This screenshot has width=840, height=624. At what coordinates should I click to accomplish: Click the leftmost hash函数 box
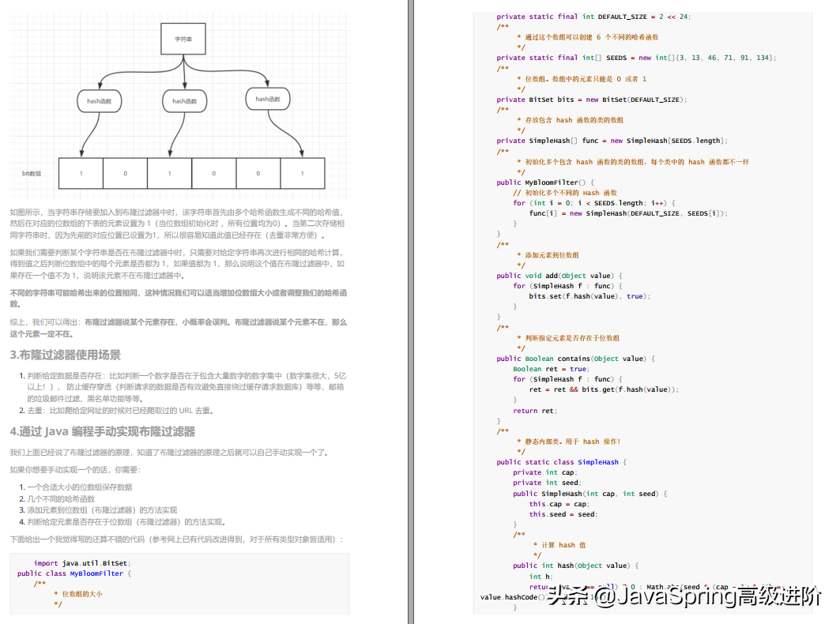coord(100,100)
